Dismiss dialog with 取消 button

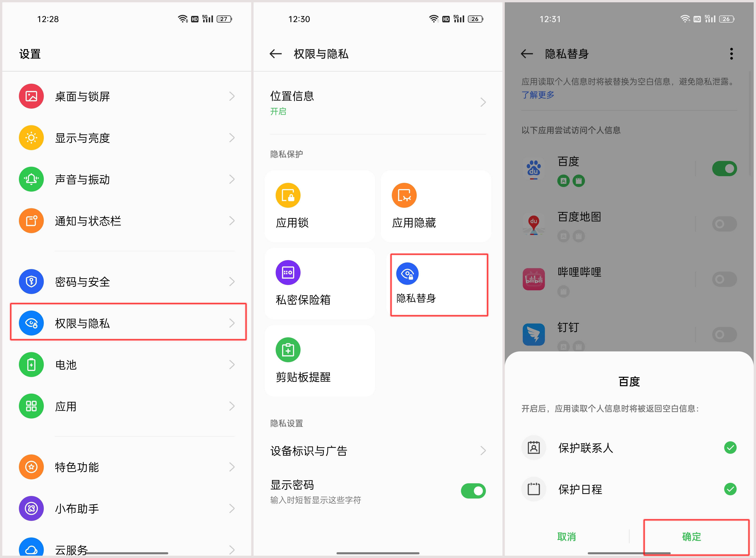coord(567,537)
